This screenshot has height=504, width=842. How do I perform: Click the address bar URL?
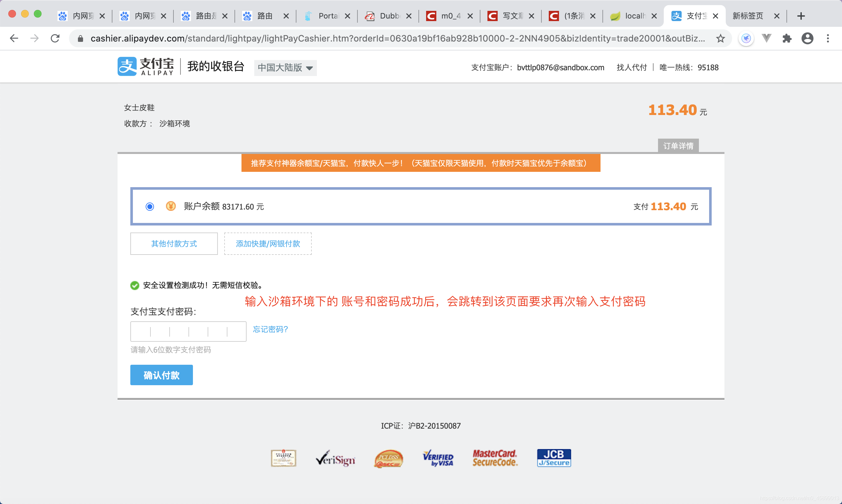click(397, 38)
